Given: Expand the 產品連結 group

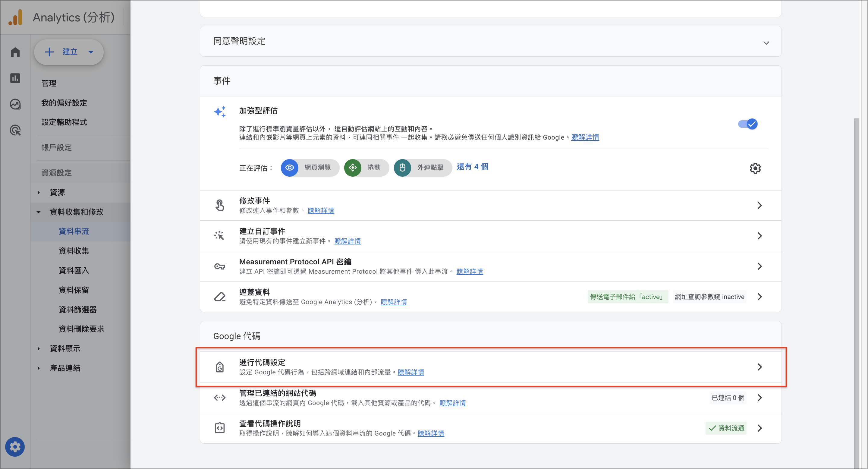Looking at the screenshot, I should coord(38,368).
